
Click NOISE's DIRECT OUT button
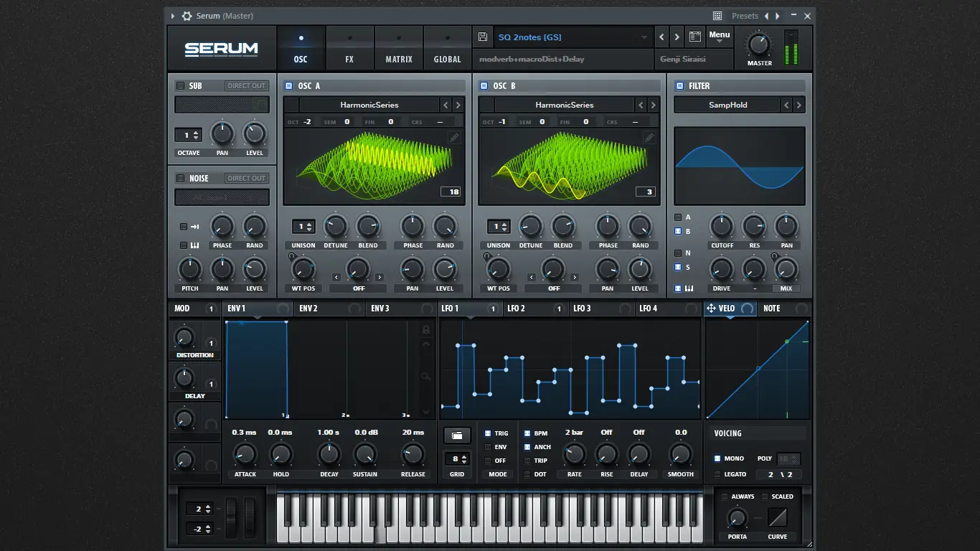point(246,178)
